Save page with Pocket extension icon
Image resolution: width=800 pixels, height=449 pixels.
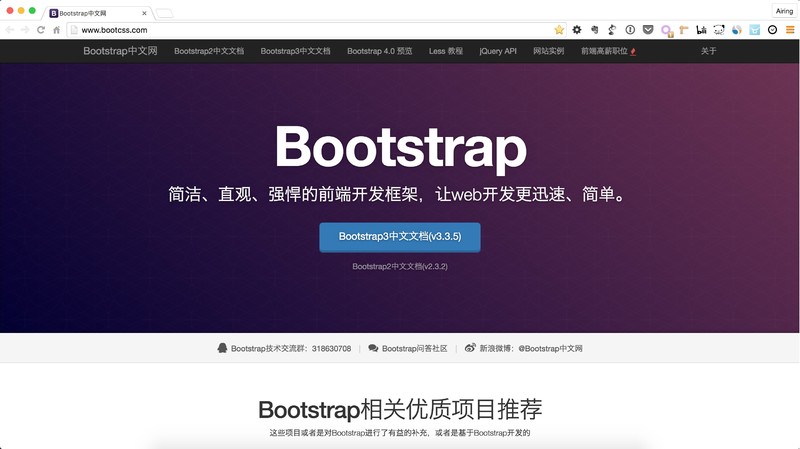(648, 30)
